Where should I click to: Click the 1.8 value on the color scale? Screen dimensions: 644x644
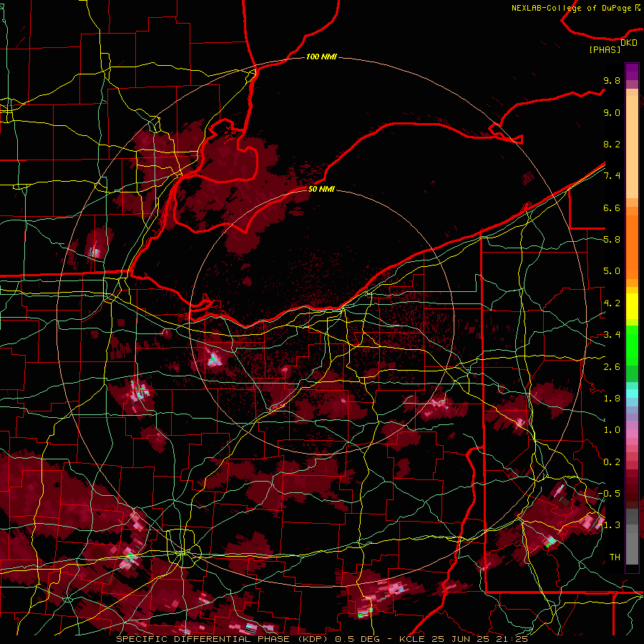(x=612, y=399)
